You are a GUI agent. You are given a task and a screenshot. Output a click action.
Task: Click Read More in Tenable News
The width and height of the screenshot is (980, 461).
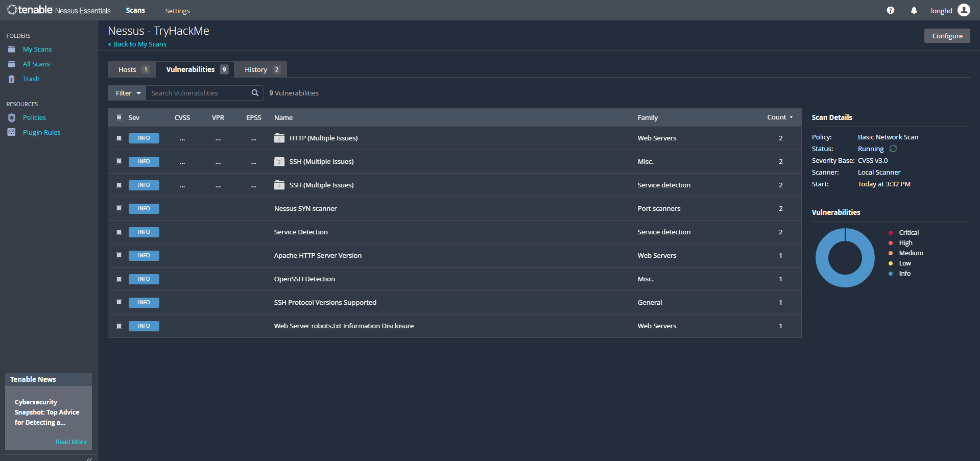coord(71,442)
